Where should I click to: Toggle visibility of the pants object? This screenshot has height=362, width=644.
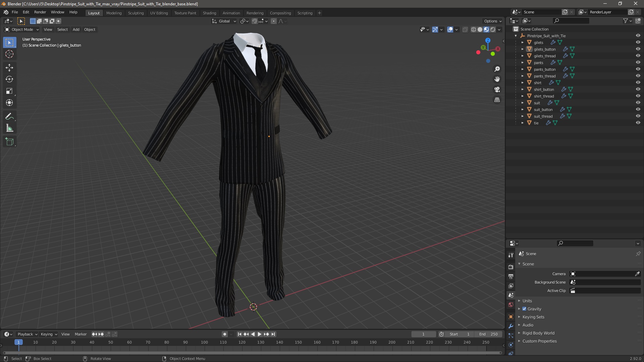[x=638, y=62]
